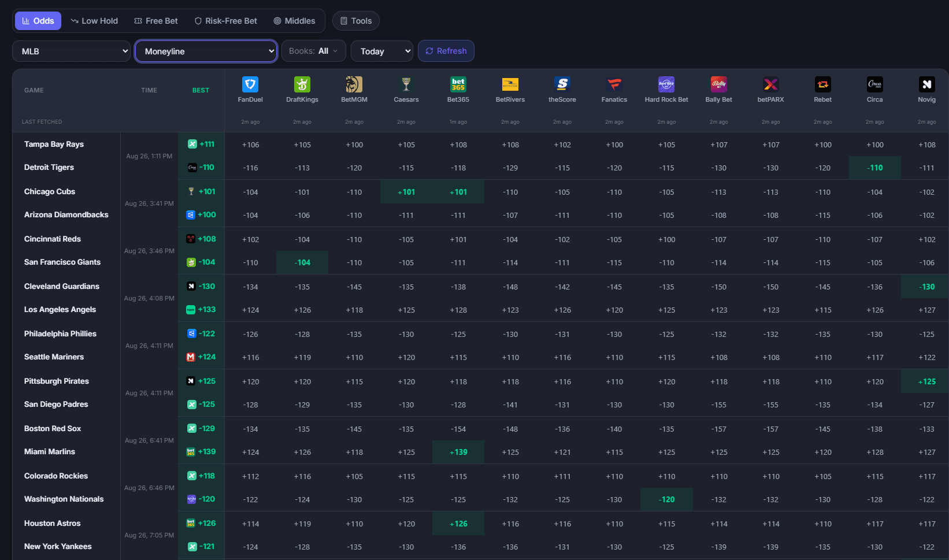
Task: Click best-odds DraftKings icon for San Francisco Giants
Action: coord(191,262)
